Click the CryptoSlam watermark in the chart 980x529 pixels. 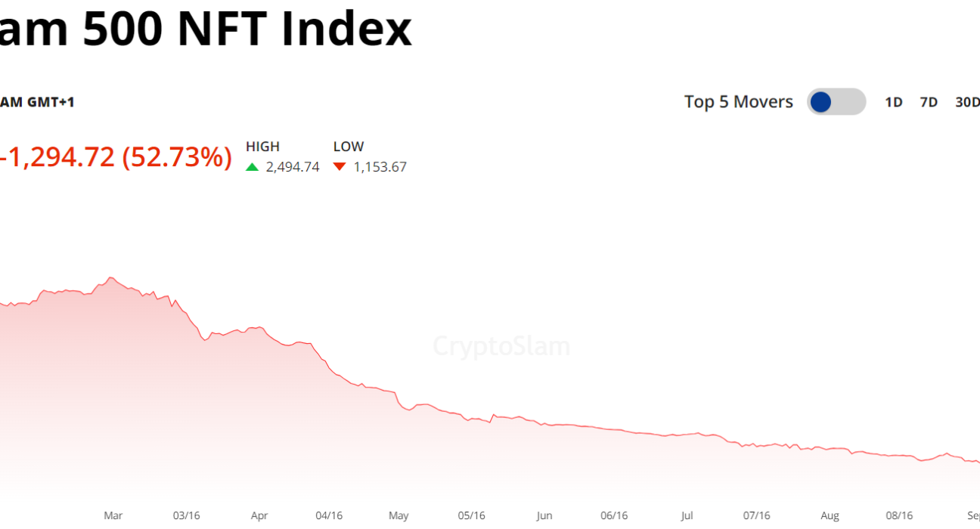tap(501, 347)
